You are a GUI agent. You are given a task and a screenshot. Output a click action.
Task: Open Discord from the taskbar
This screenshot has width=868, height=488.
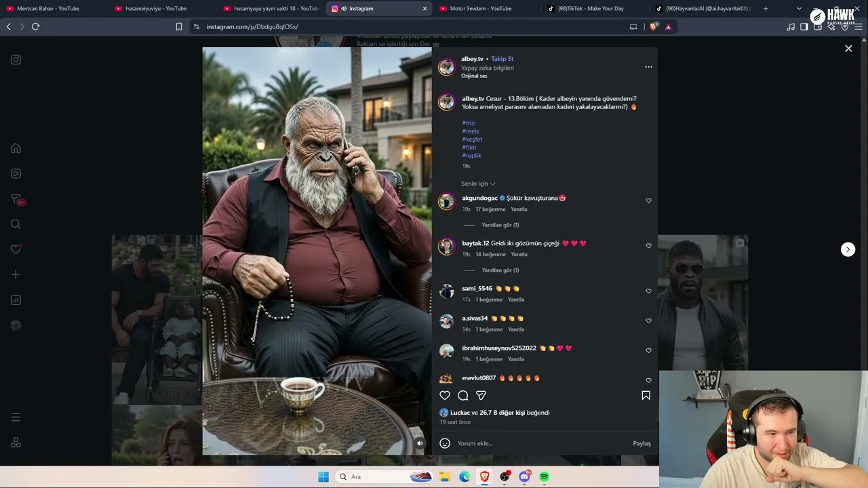524,476
